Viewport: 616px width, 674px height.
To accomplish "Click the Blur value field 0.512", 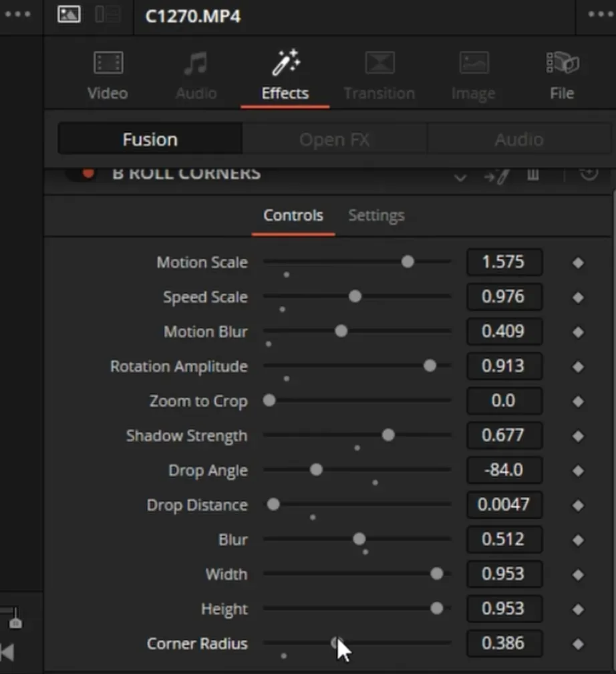I will pos(504,539).
